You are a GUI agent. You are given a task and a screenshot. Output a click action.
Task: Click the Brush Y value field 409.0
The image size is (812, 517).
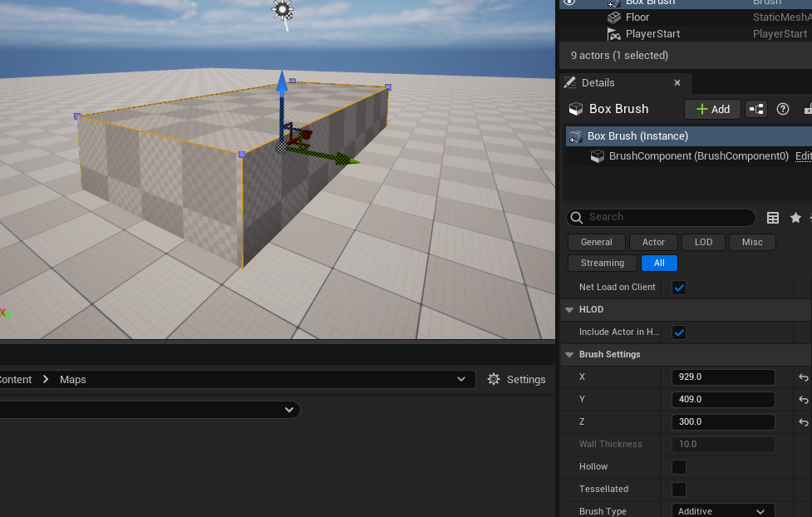[x=723, y=400]
